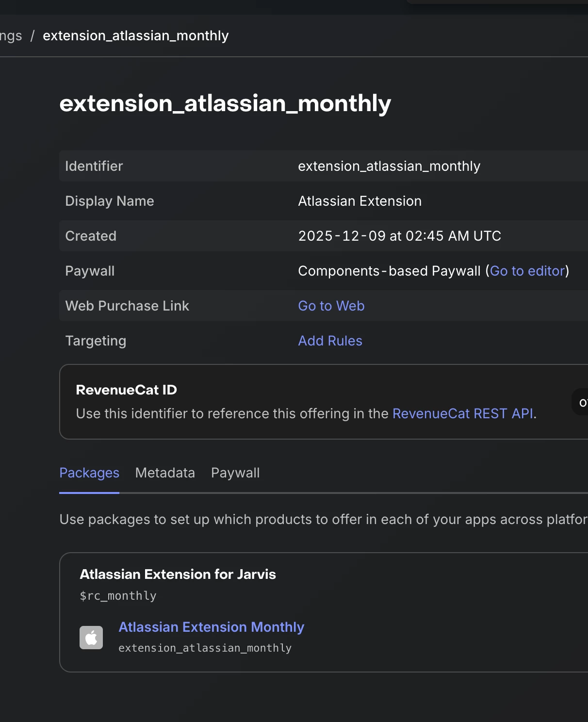The height and width of the screenshot is (722, 588).
Task: Select the Paywall tab
Action: [x=235, y=473]
